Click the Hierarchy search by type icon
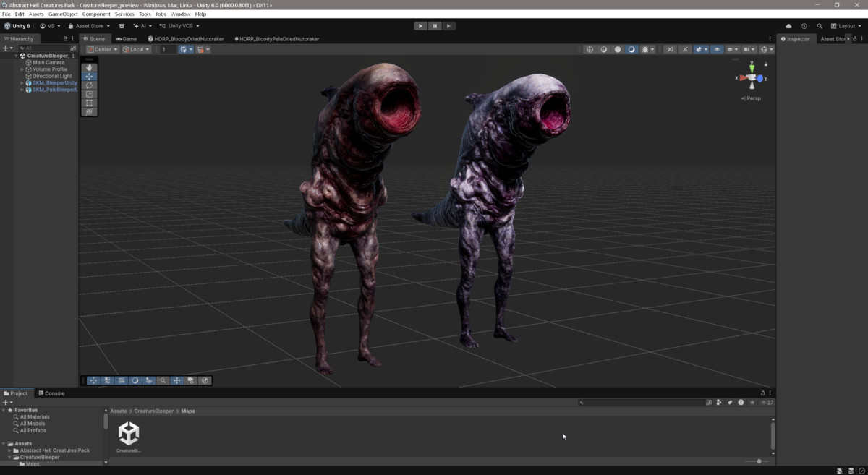The height and width of the screenshot is (475, 868). [x=72, y=48]
